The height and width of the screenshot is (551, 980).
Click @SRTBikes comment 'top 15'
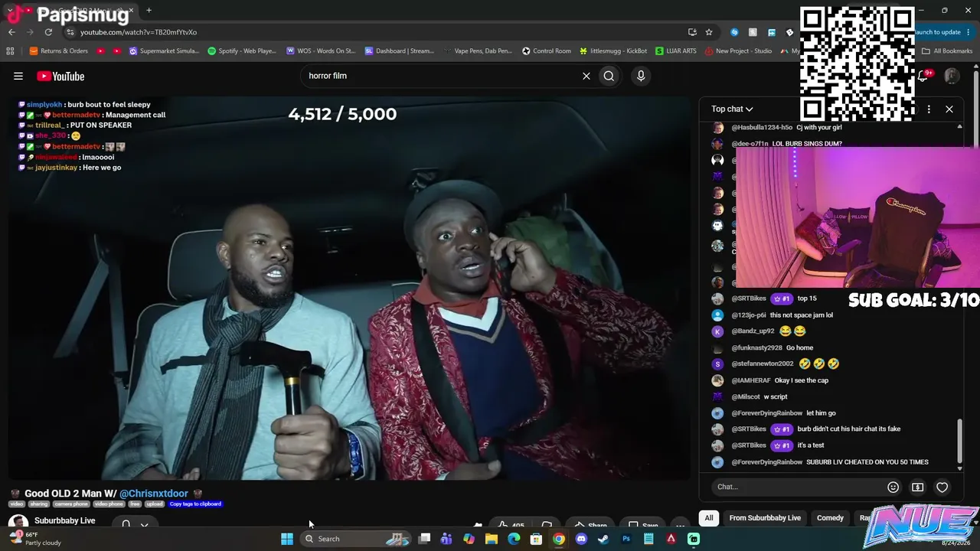807,298
